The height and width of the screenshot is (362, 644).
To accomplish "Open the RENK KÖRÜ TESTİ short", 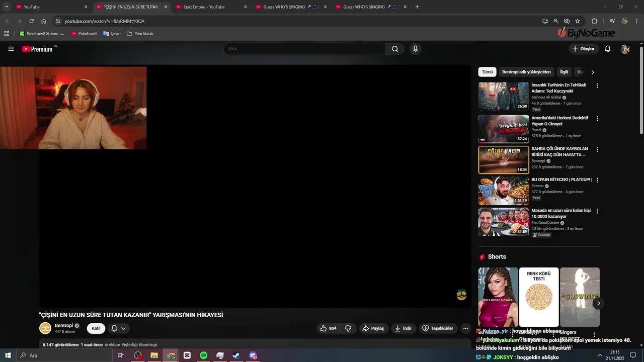I will point(539,297).
